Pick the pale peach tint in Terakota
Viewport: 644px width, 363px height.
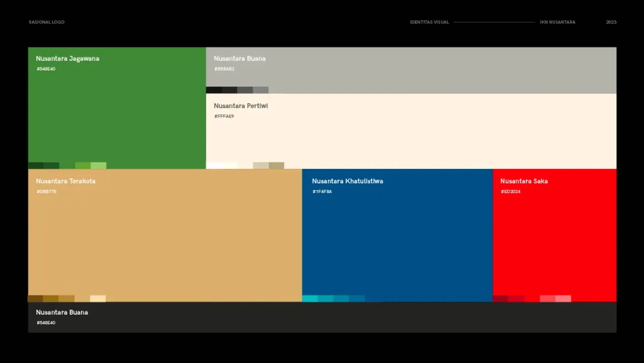pos(98,299)
